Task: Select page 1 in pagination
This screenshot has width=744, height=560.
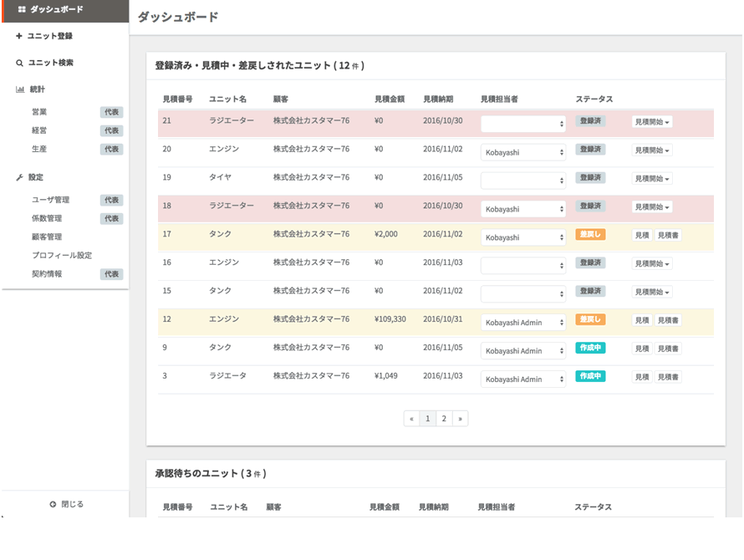Action: (x=427, y=419)
